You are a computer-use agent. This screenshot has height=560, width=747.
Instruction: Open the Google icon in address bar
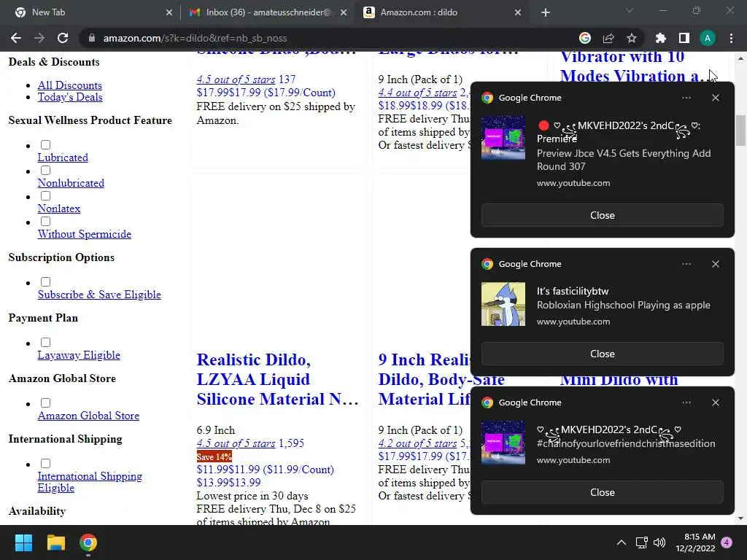[x=585, y=38]
